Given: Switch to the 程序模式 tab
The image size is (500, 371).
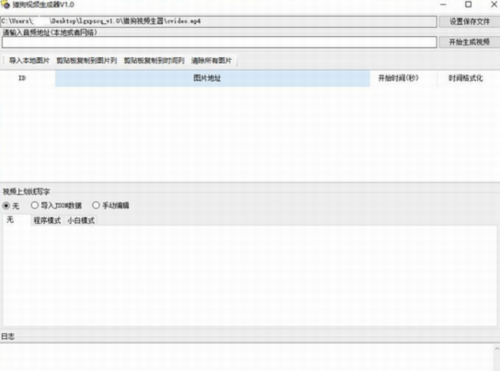Looking at the screenshot, I should [47, 220].
